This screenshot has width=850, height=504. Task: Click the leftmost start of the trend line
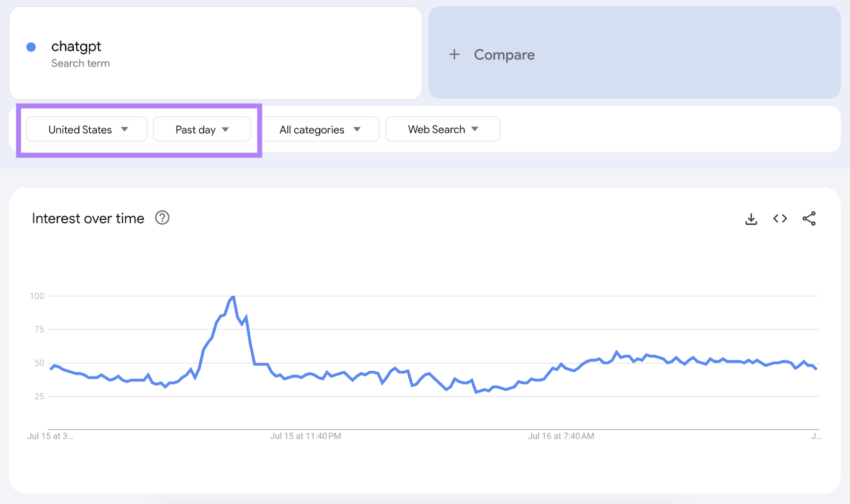[x=51, y=368]
